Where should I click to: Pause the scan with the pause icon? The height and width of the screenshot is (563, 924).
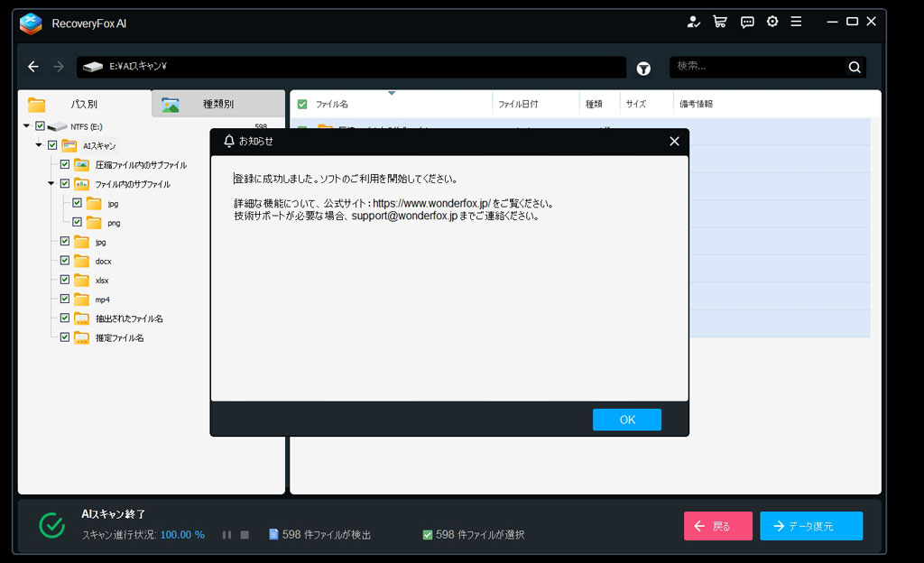(x=227, y=534)
